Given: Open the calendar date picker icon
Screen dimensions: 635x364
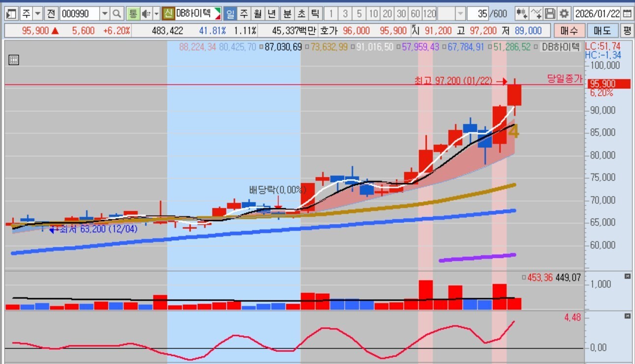Looking at the screenshot, I should pyautogui.click(x=627, y=14).
